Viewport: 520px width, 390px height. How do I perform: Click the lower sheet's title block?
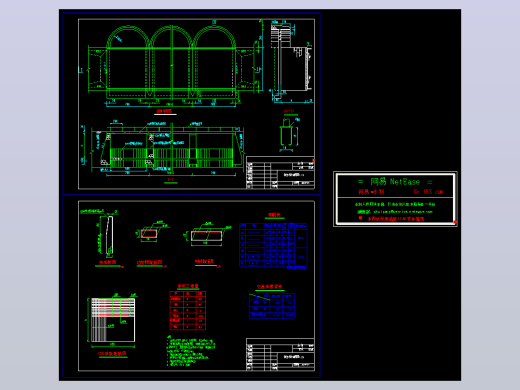point(280,354)
